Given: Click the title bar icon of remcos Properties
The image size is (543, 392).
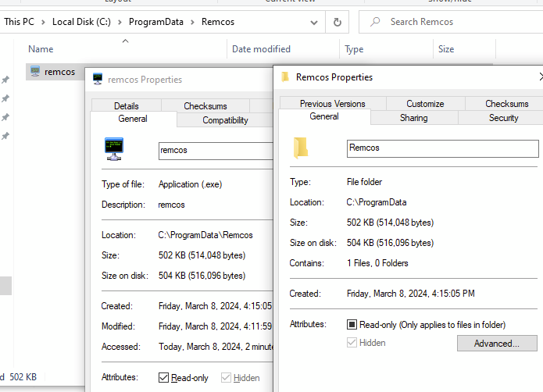Looking at the screenshot, I should [98, 79].
